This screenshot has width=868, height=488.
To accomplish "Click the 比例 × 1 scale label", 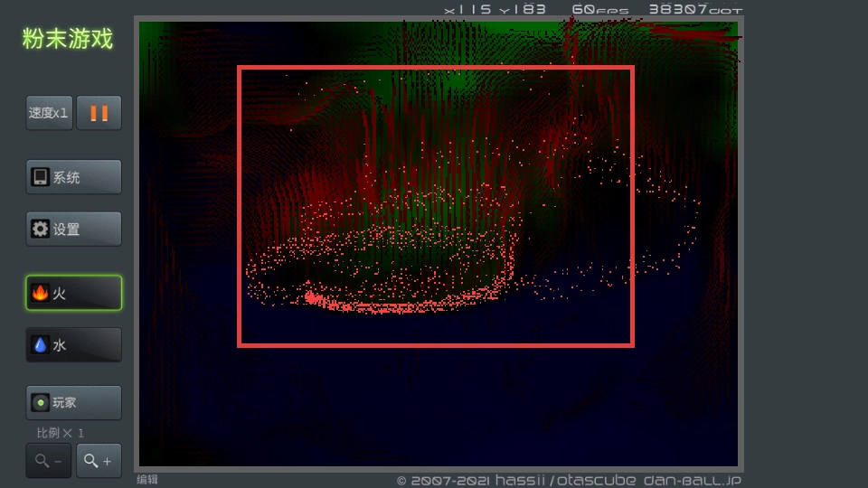I will [61, 433].
